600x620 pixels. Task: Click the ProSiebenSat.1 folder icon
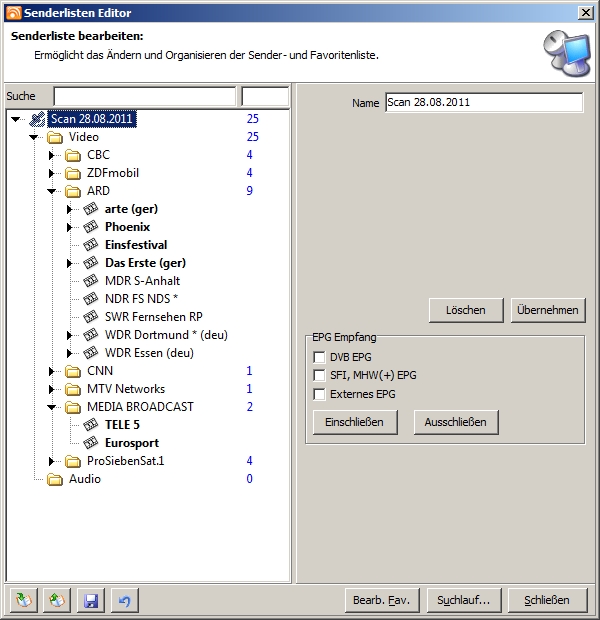[73, 461]
